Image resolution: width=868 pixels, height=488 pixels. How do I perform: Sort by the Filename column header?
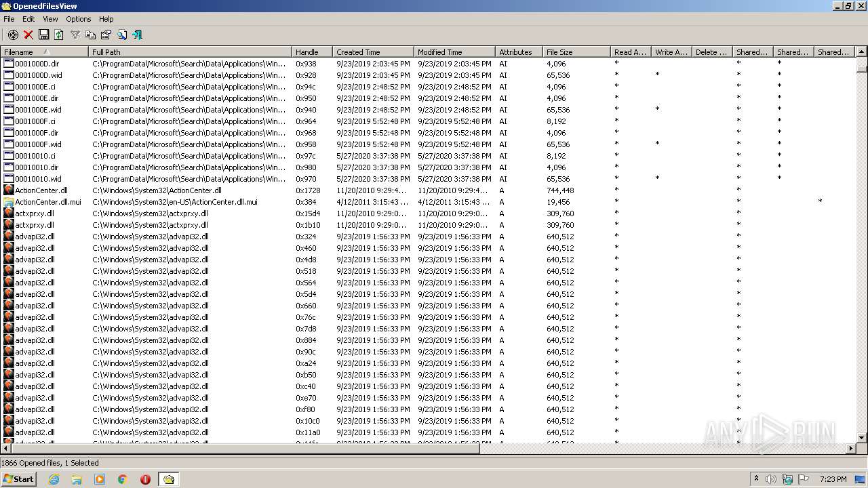pyautogui.click(x=44, y=52)
